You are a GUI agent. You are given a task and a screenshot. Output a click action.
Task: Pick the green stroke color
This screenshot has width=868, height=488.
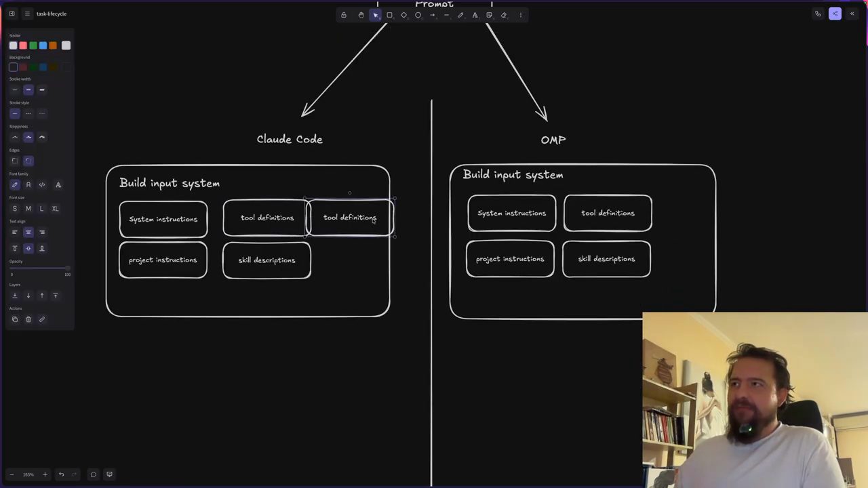33,45
